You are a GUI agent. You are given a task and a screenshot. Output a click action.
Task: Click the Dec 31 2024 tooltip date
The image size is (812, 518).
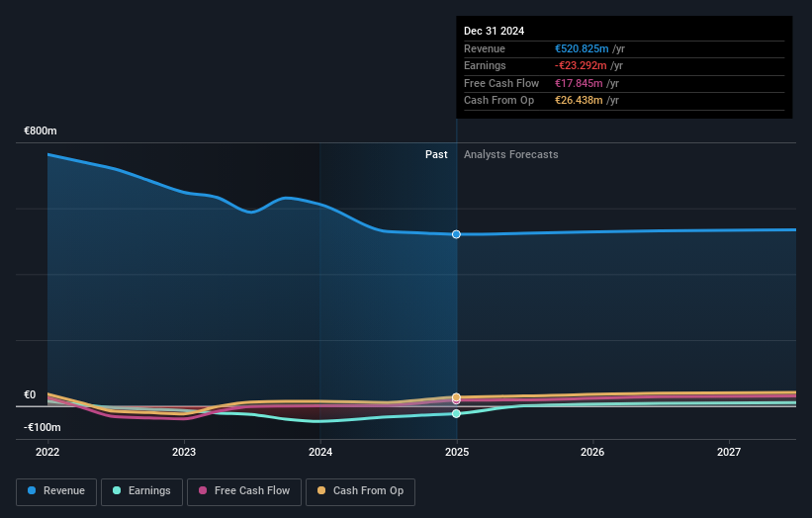(495, 31)
